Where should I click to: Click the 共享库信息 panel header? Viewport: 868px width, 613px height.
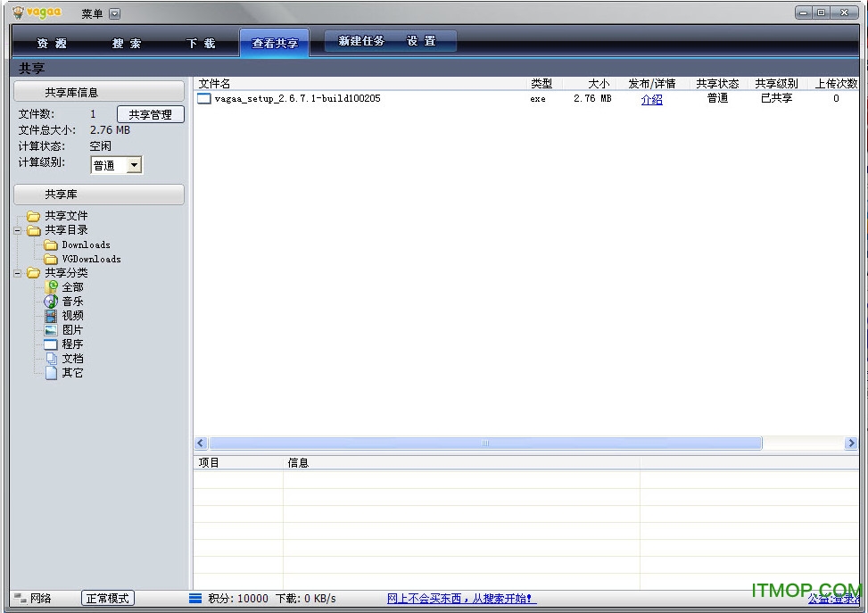[x=99, y=92]
